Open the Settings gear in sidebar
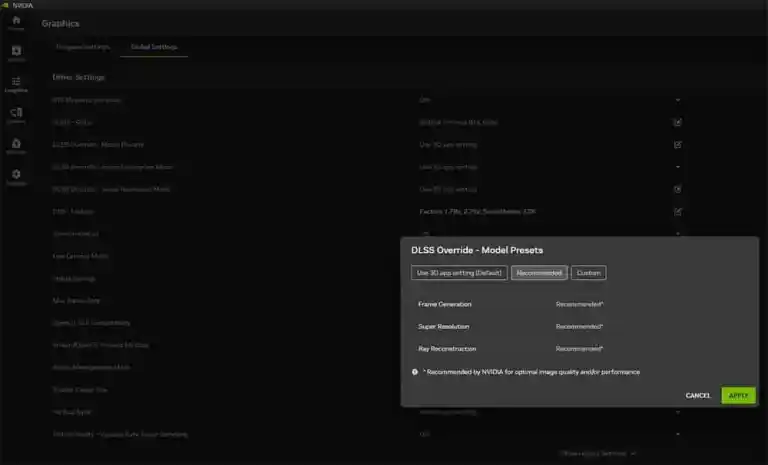This screenshot has width=768, height=465. (x=16, y=176)
